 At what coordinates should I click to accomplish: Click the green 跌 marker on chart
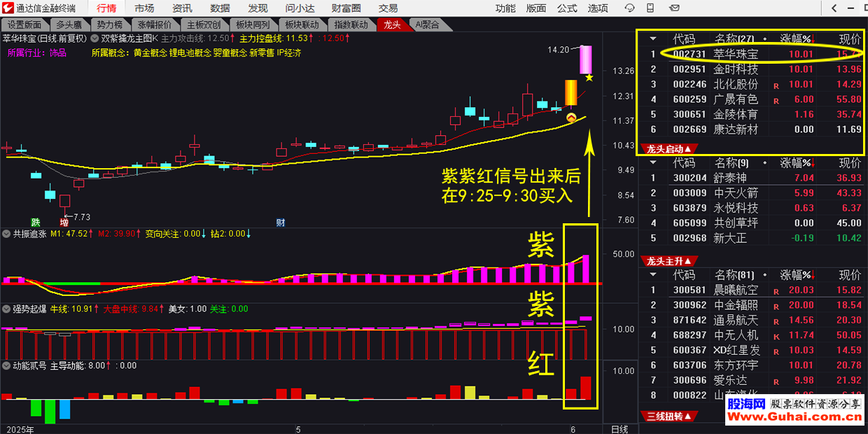pyautogui.click(x=36, y=223)
